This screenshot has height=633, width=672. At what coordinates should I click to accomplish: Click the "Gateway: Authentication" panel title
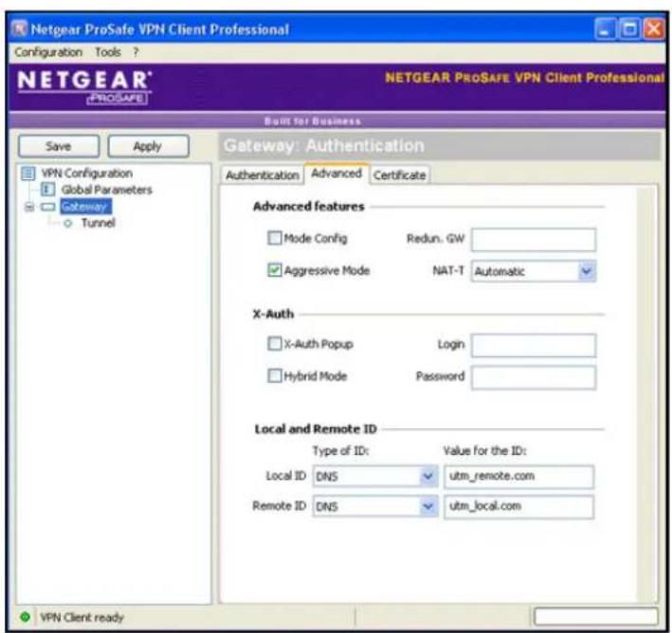point(324,146)
